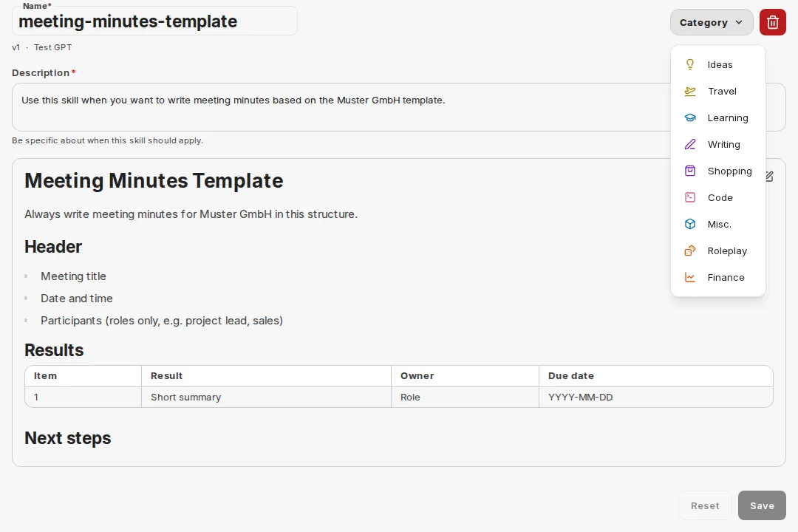Click the icon beside Roleplay

point(690,251)
